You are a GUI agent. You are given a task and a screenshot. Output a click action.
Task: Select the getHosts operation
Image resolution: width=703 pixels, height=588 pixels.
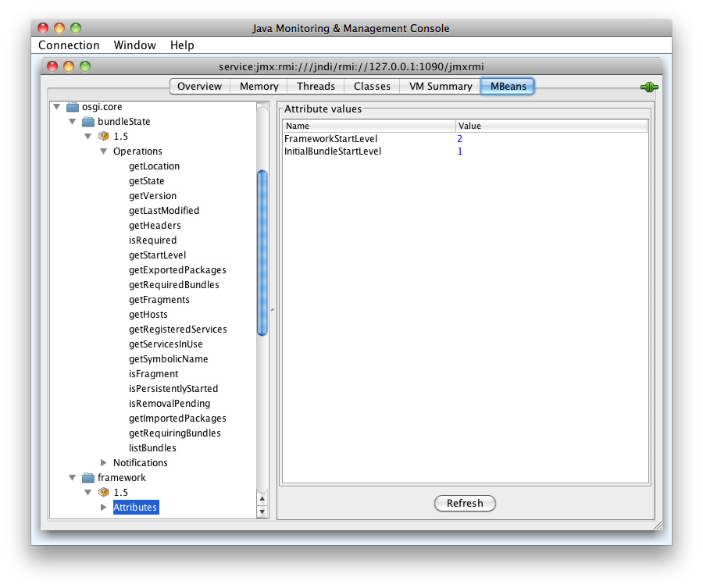pos(148,314)
